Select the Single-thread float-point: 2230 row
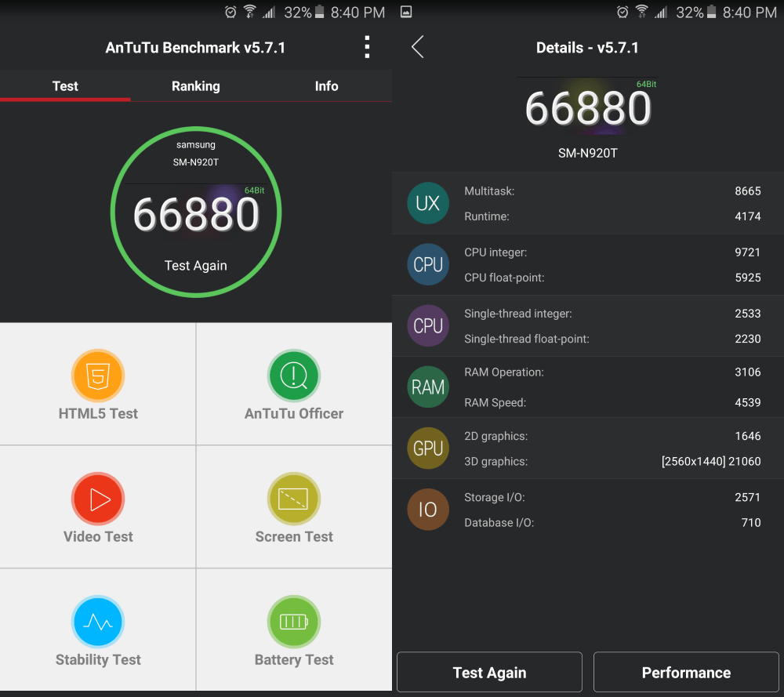The width and height of the screenshot is (784, 697). 612,339
